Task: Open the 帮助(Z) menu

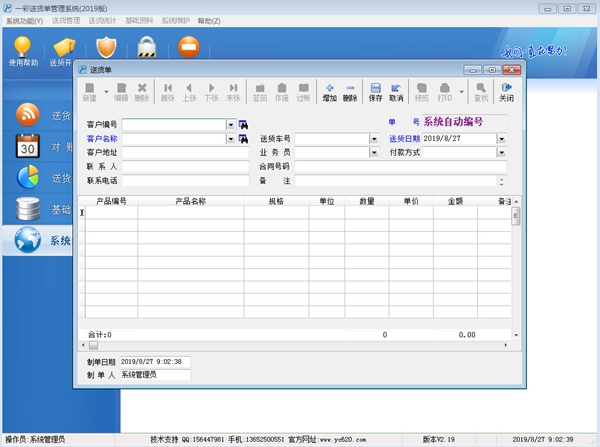Action: coord(209,20)
